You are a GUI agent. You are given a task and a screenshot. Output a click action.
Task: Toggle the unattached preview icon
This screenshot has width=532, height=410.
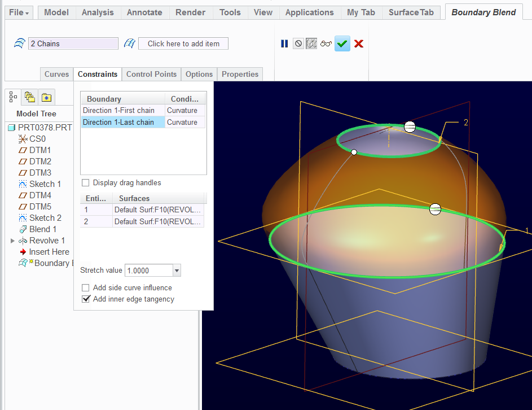311,44
